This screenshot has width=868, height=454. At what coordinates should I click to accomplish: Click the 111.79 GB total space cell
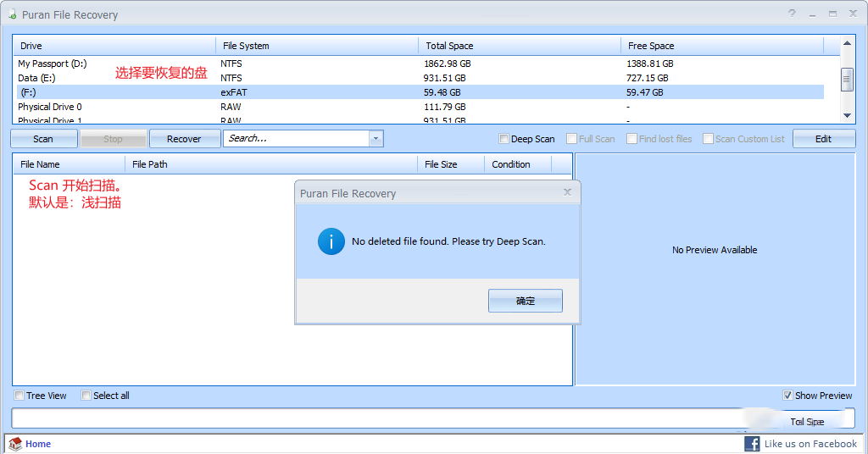pyautogui.click(x=444, y=107)
